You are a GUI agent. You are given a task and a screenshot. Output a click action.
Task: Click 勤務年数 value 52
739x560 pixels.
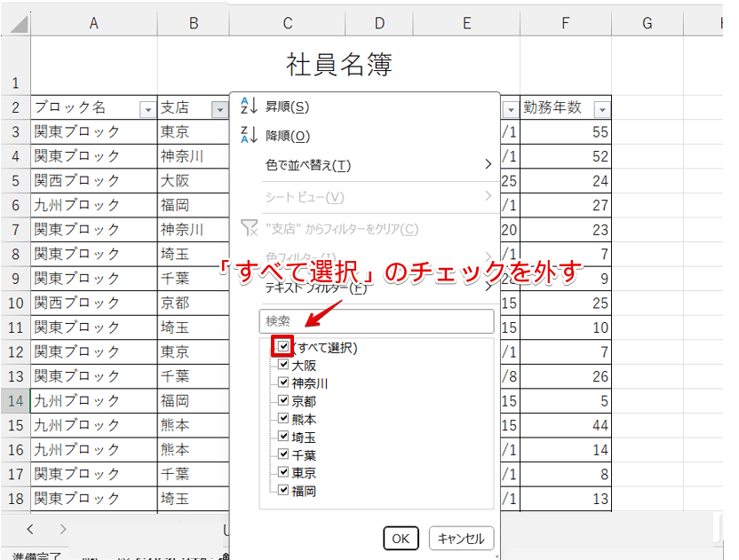click(x=566, y=156)
